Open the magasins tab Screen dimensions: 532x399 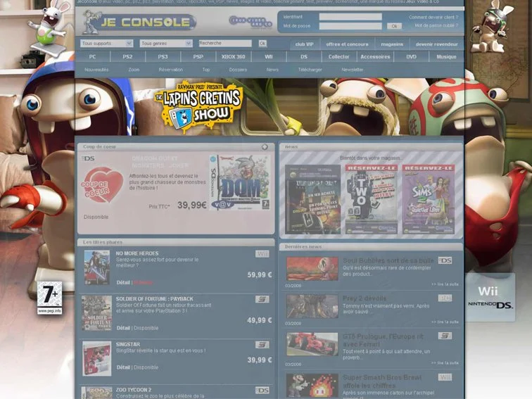tap(392, 44)
